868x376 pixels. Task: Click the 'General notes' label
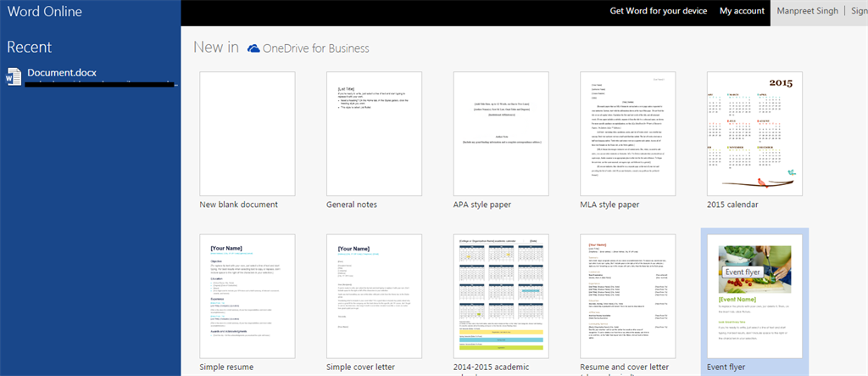352,205
